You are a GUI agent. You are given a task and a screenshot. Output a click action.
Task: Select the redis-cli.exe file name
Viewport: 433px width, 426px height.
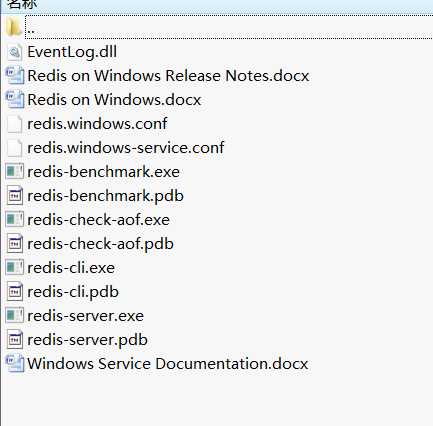point(71,268)
